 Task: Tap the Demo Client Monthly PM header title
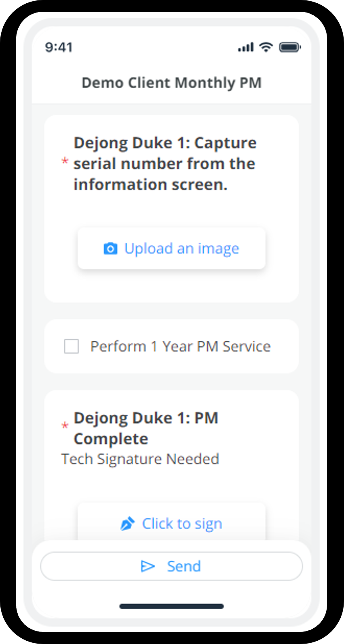coord(171,83)
